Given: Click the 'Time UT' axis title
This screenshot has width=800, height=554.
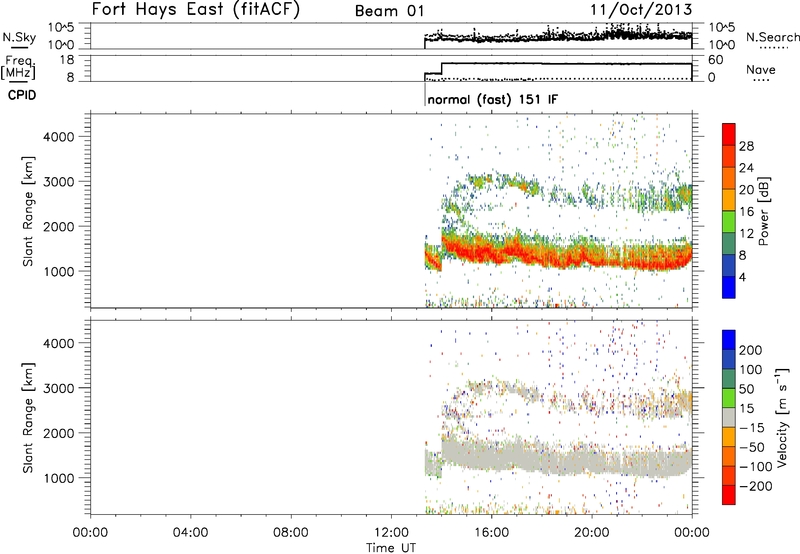Looking at the screenshot, I should pyautogui.click(x=391, y=547).
